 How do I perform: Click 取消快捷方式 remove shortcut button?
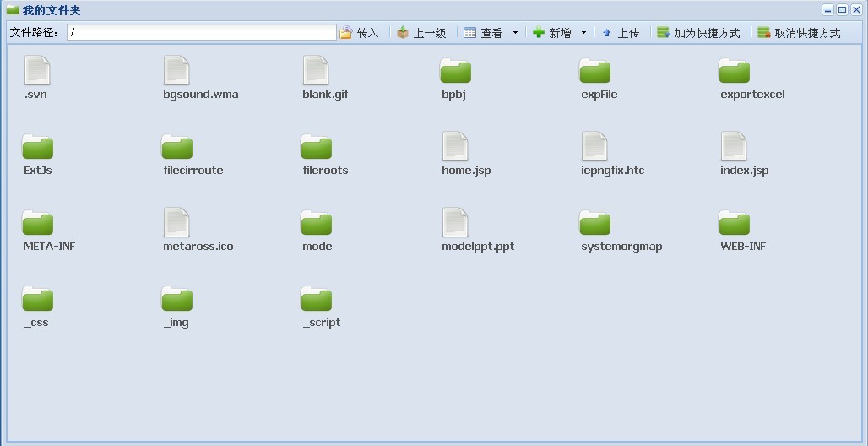[800, 33]
